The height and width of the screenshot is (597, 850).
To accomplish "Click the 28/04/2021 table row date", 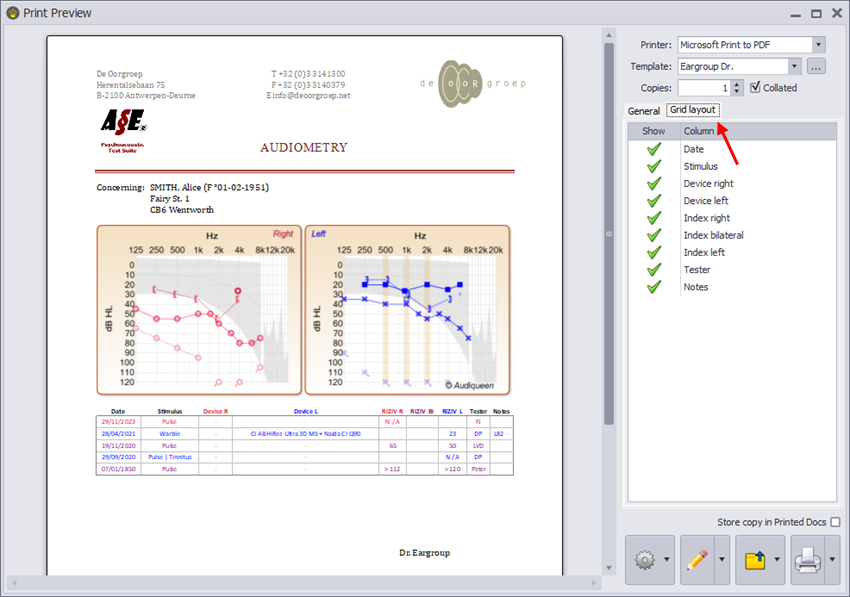I will point(118,433).
